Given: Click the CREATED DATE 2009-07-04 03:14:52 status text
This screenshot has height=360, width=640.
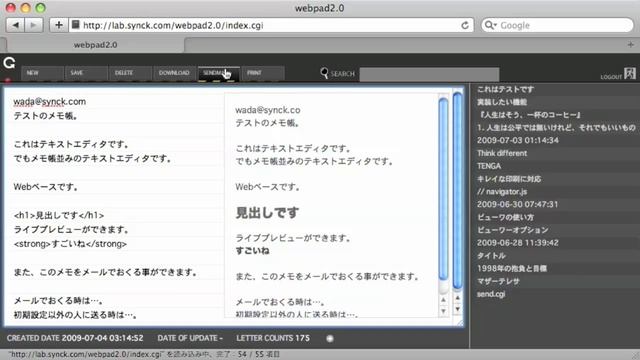Looking at the screenshot, I should click(x=75, y=338).
